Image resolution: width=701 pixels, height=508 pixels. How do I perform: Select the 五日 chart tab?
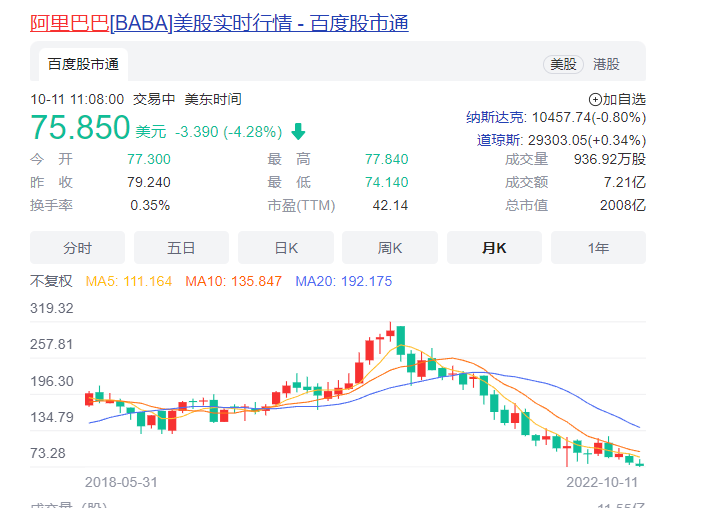pyautogui.click(x=181, y=248)
